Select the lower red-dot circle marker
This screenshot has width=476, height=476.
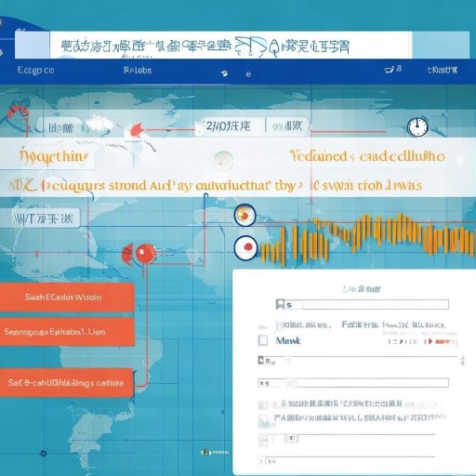tap(245, 247)
